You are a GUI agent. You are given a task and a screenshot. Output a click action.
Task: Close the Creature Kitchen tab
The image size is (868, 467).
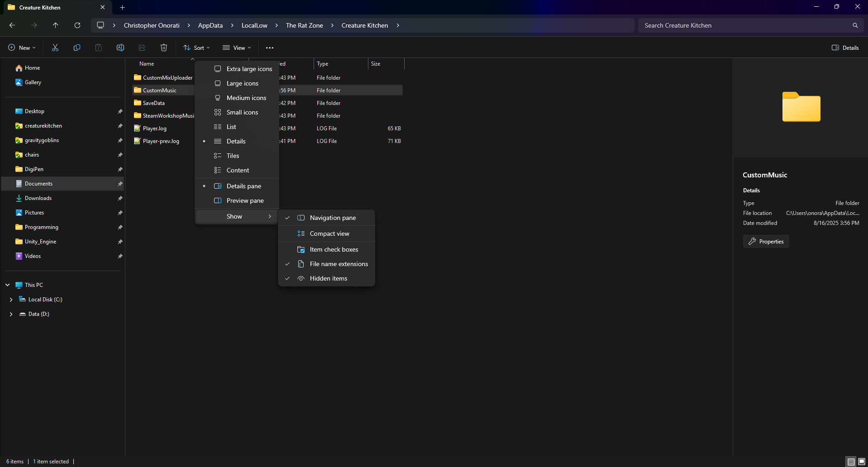click(x=102, y=7)
